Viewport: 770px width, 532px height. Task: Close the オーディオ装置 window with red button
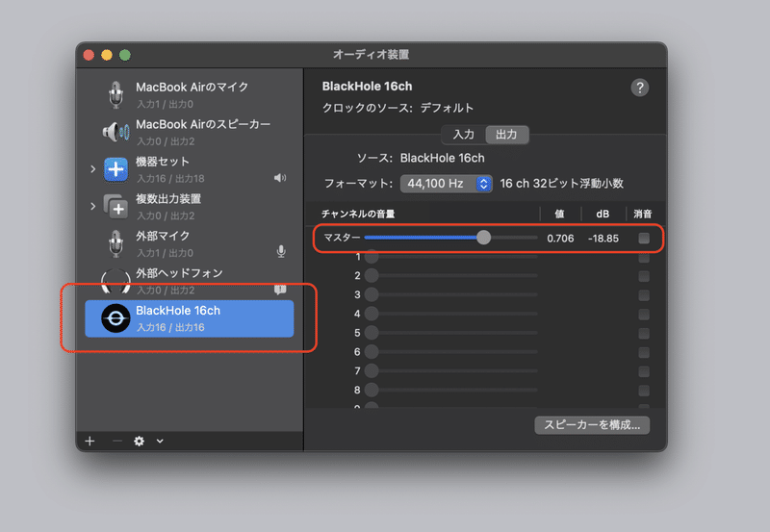[x=89, y=55]
